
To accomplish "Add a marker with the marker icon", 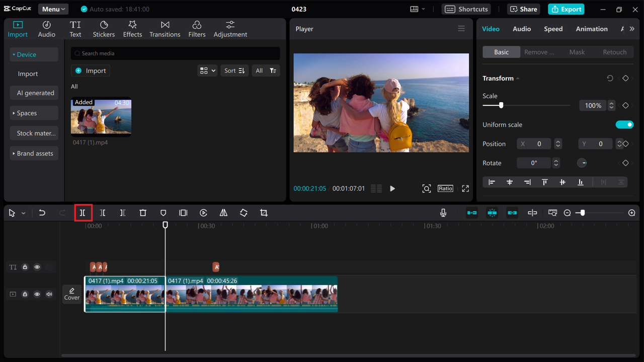I will (x=163, y=213).
